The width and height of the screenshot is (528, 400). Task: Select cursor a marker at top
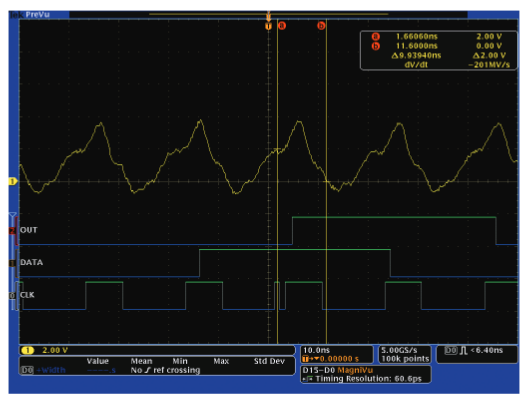[x=282, y=26]
